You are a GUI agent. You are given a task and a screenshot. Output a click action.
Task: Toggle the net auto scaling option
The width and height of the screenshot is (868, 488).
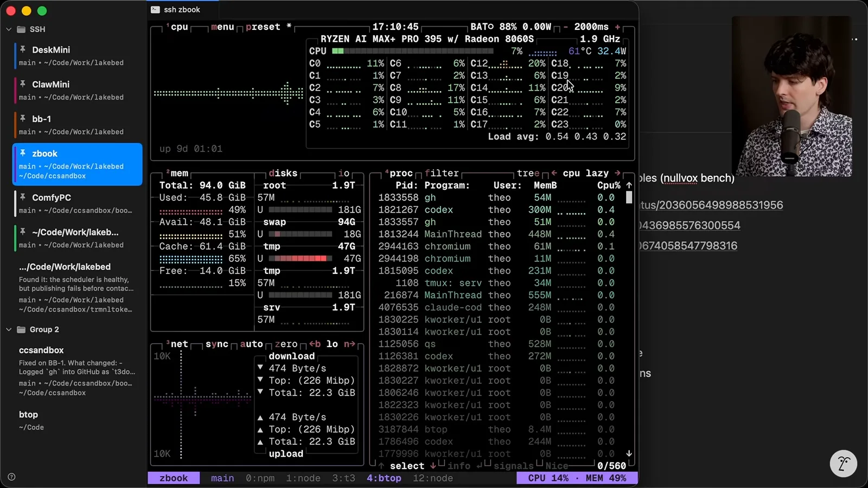coord(251,344)
